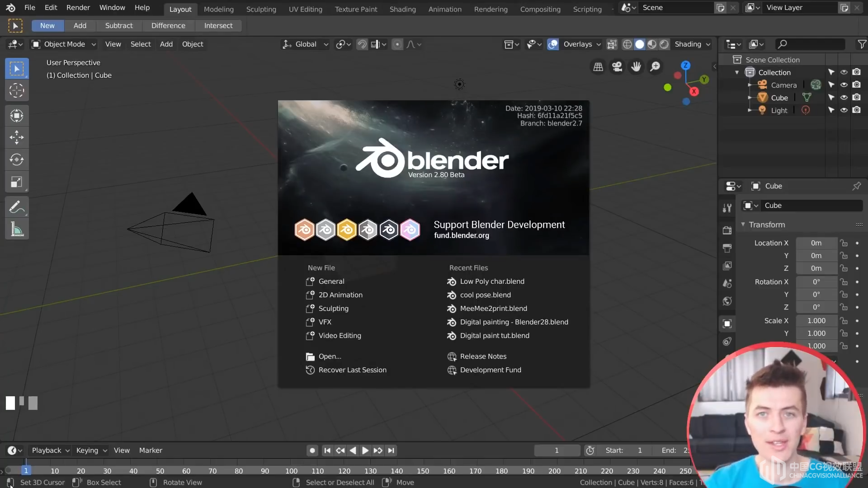The image size is (868, 488).
Task: Open the Output properties tab
Action: click(727, 248)
